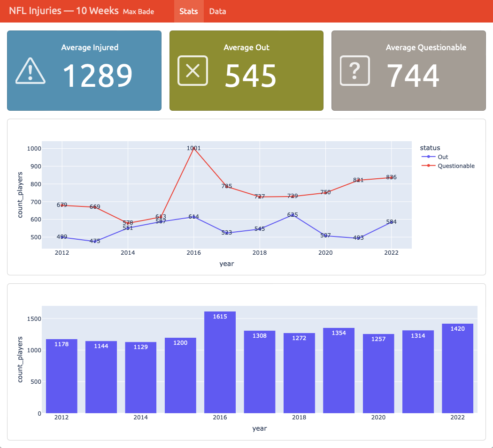Click the X box icon

[193, 71]
